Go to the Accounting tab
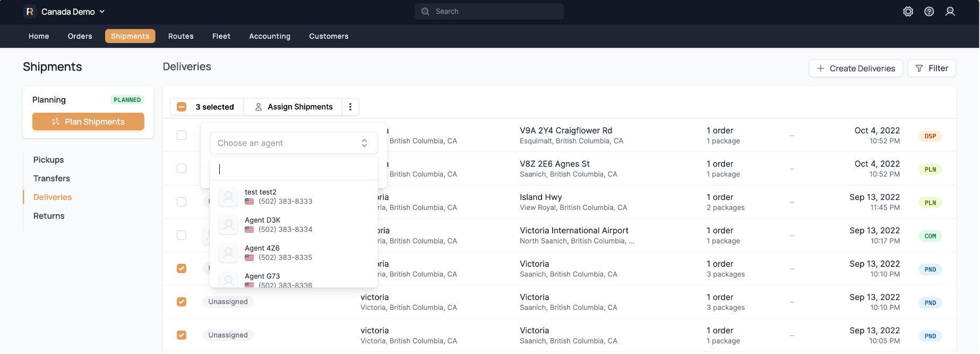The image size is (980, 354). [270, 36]
